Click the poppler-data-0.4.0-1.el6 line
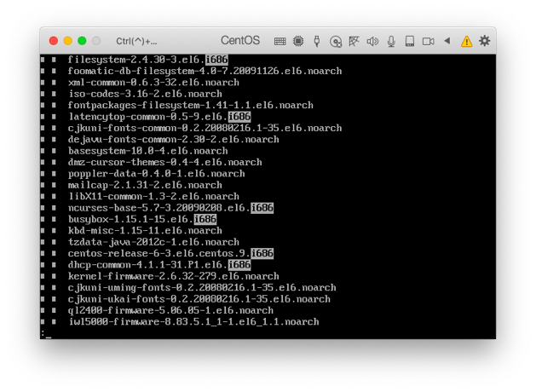 tap(156, 174)
